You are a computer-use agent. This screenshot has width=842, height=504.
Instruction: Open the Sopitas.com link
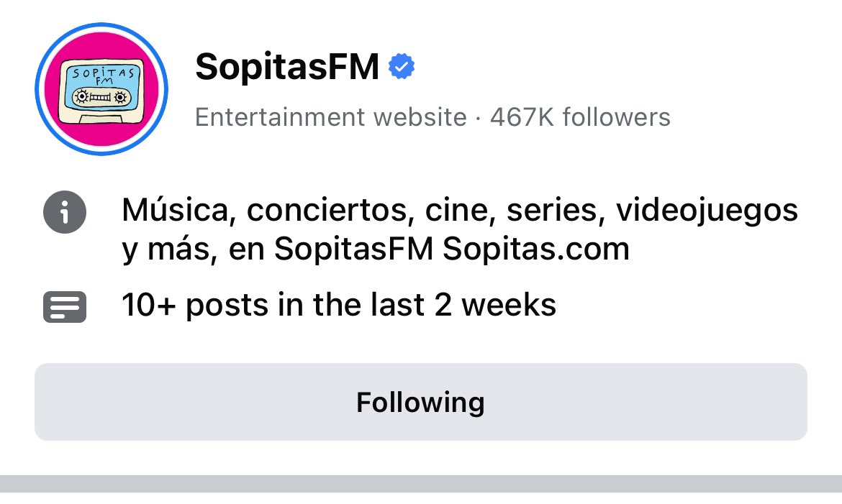tap(536, 249)
